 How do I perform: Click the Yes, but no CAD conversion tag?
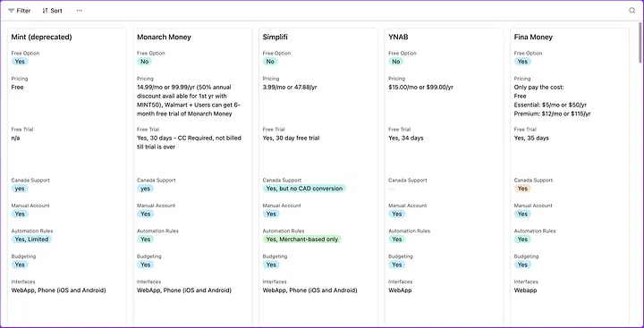pos(304,189)
